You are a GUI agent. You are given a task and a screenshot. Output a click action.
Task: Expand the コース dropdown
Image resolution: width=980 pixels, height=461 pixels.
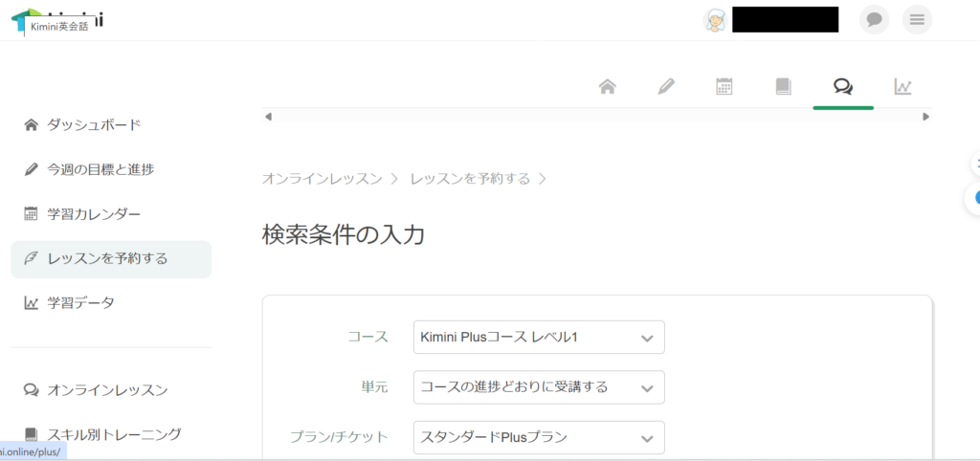539,338
